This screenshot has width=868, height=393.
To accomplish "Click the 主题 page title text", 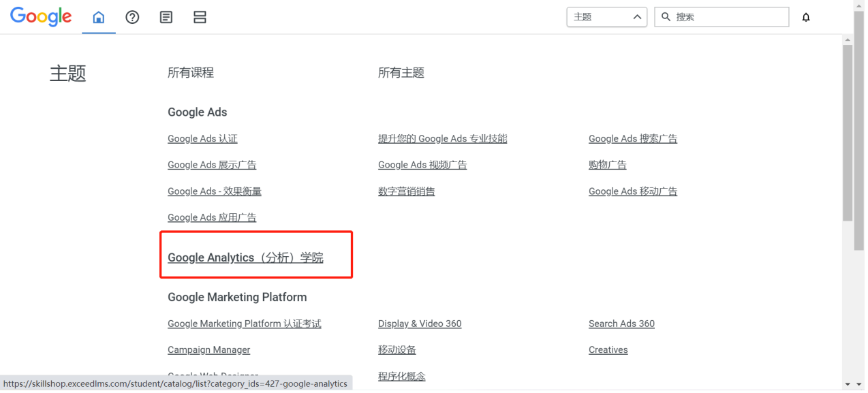I will point(68,74).
